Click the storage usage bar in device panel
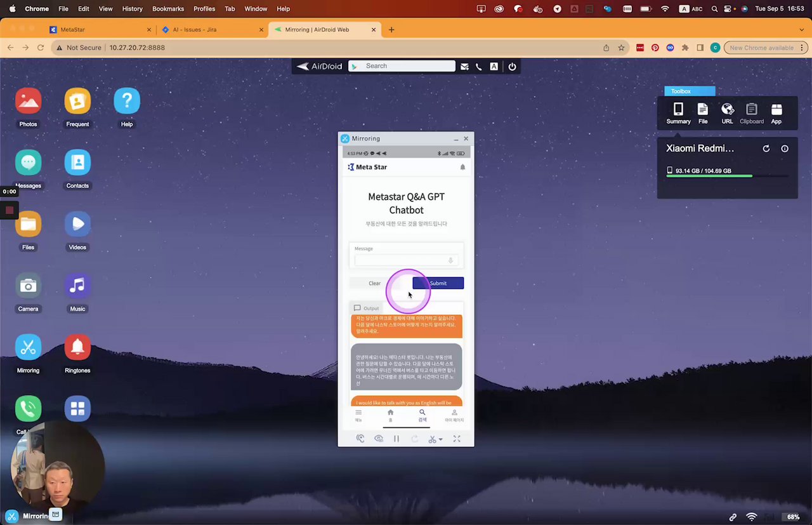 [727, 176]
